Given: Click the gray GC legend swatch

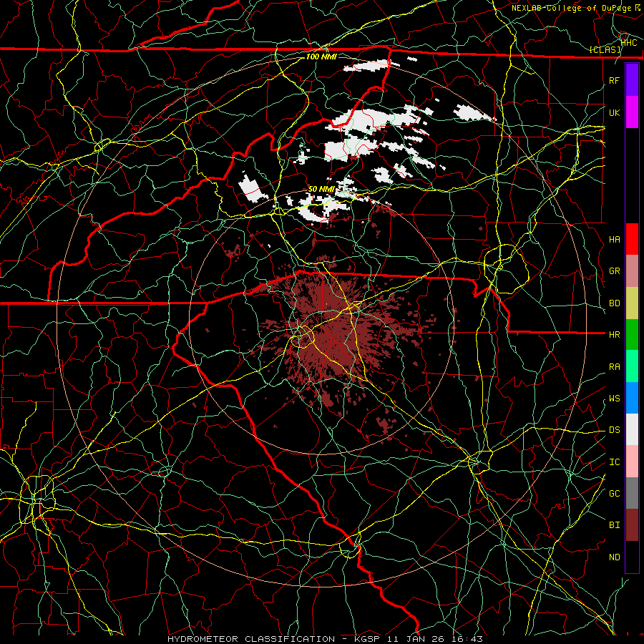Looking at the screenshot, I should [x=632, y=493].
